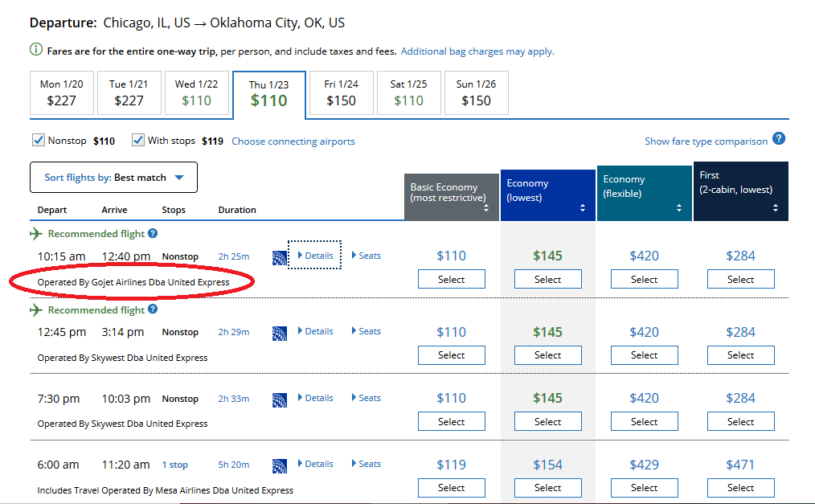Screen dimensions: 815x504
Task: Switch to the Sun 1/26 date tab
Action: 476,92
